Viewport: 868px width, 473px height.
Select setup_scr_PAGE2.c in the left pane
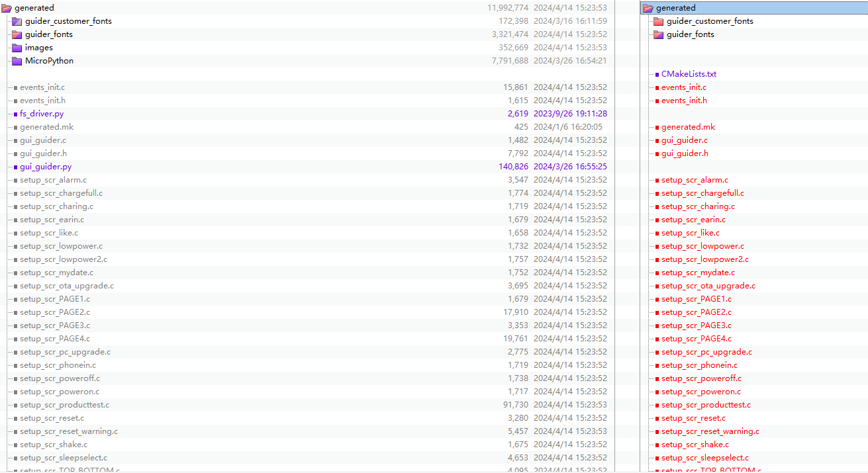pos(55,312)
